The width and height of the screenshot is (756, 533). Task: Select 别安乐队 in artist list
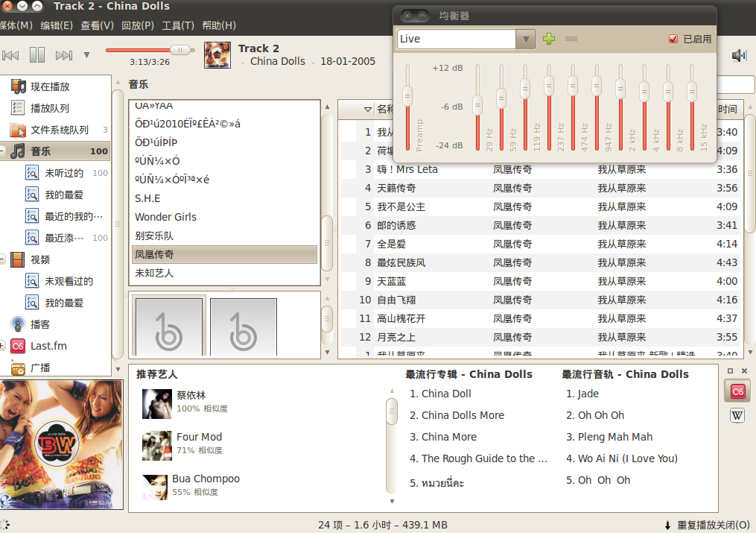pyautogui.click(x=224, y=236)
